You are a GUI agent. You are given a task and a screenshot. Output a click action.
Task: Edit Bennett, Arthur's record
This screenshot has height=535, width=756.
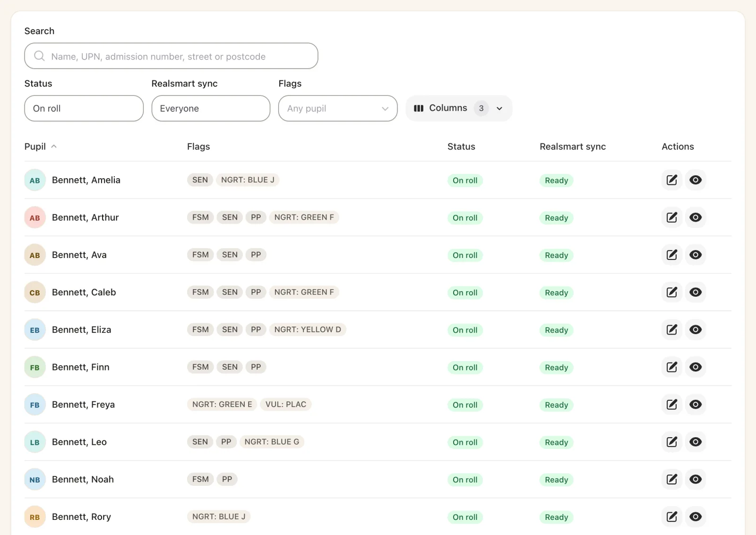(671, 217)
